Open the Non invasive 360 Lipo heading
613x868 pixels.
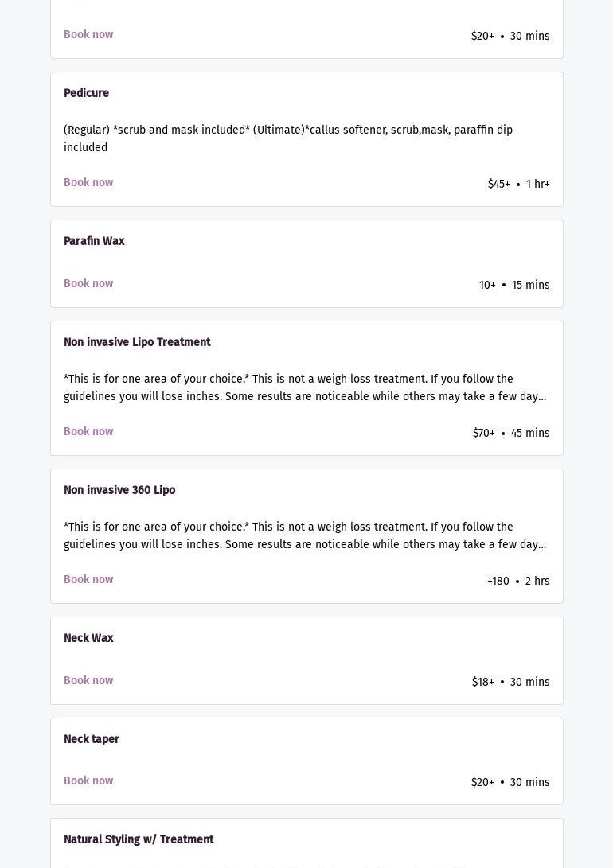point(119,490)
